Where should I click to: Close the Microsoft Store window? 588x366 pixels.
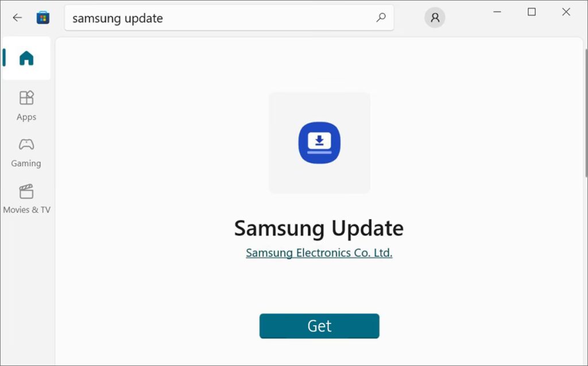566,12
